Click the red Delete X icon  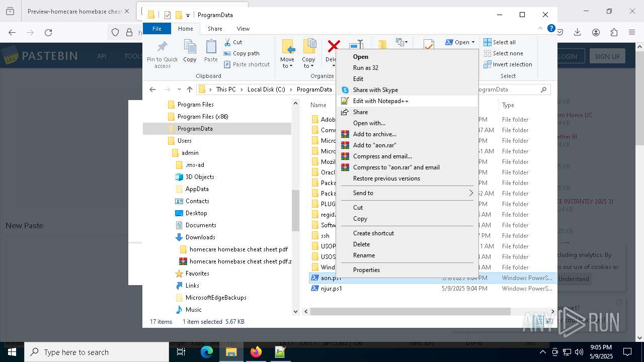(333, 46)
